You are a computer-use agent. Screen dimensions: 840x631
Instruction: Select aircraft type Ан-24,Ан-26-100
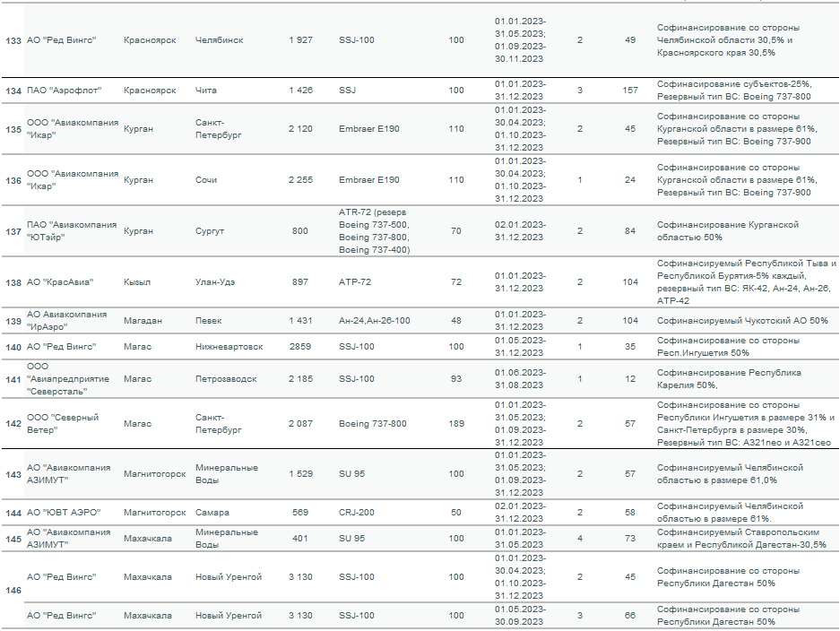[x=375, y=321]
